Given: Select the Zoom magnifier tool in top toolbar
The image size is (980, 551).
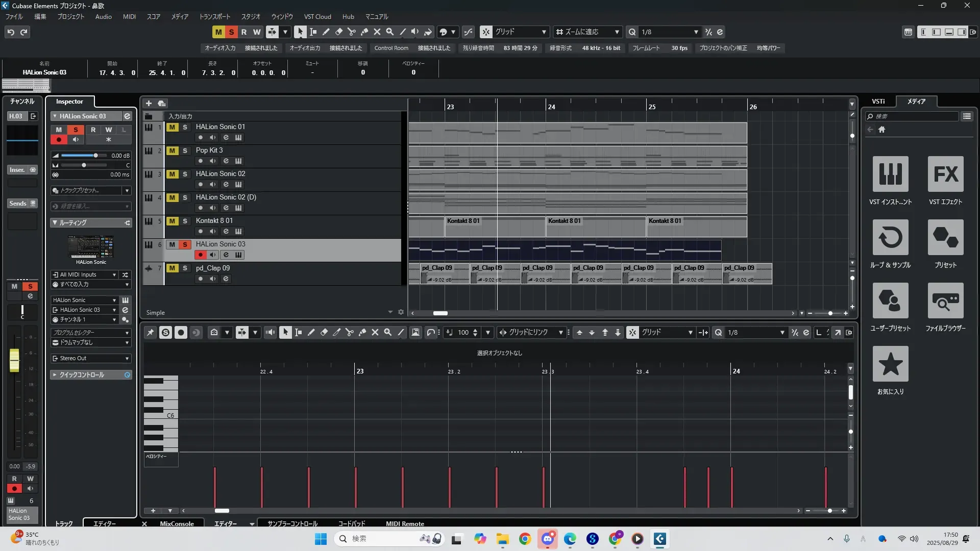Looking at the screenshot, I should (389, 32).
